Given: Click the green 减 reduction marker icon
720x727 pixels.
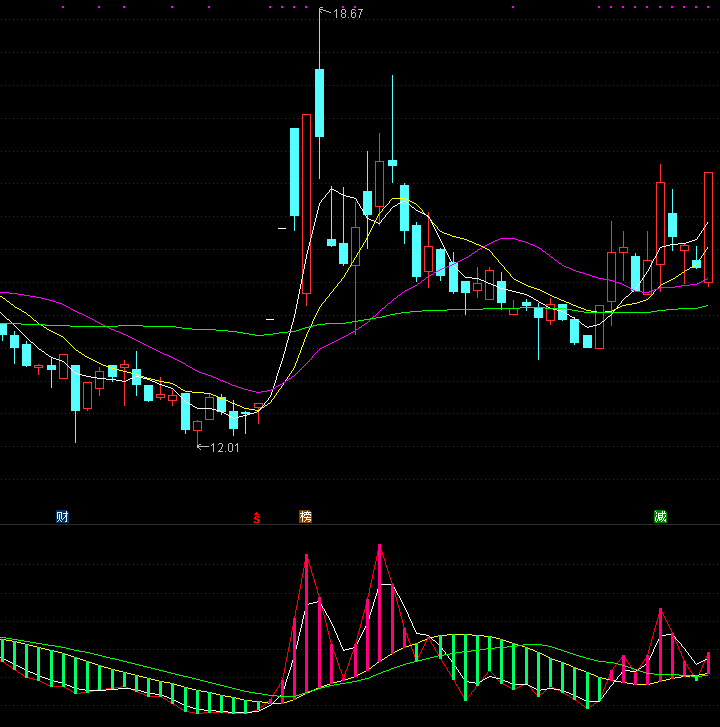Looking at the screenshot, I should pos(660,517).
